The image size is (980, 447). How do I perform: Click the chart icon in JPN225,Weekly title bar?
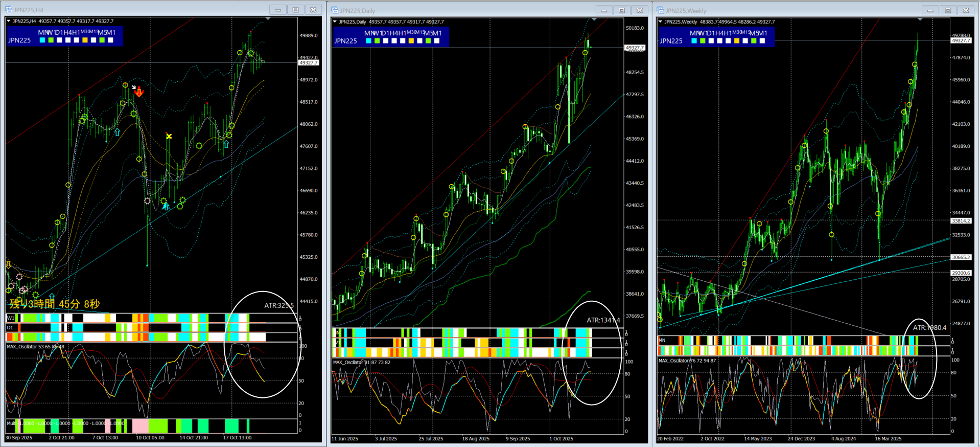(660, 10)
